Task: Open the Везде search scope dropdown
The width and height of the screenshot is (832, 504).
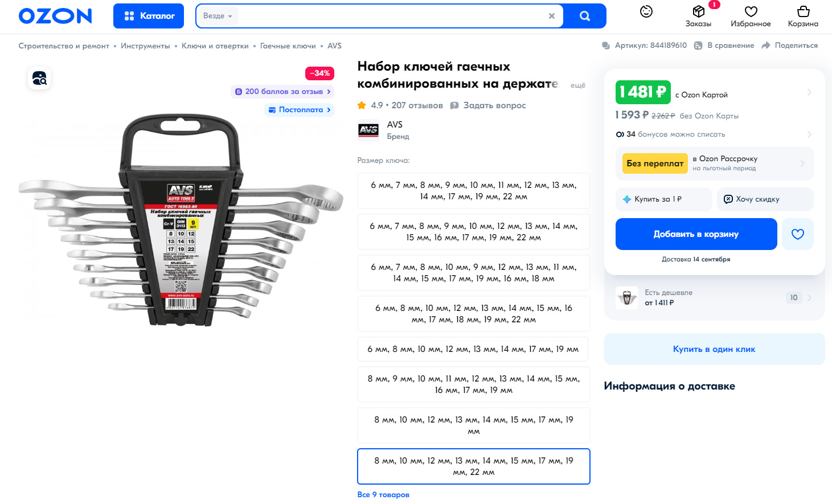Action: [218, 16]
